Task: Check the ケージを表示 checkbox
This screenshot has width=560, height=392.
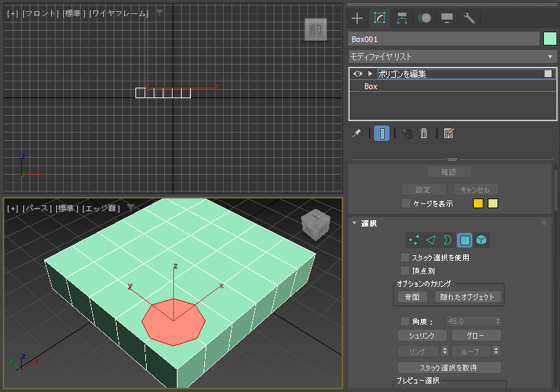Action: pos(406,203)
